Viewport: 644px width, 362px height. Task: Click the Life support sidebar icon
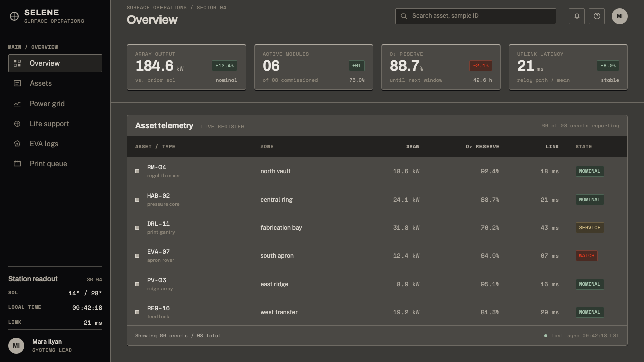pos(17,124)
